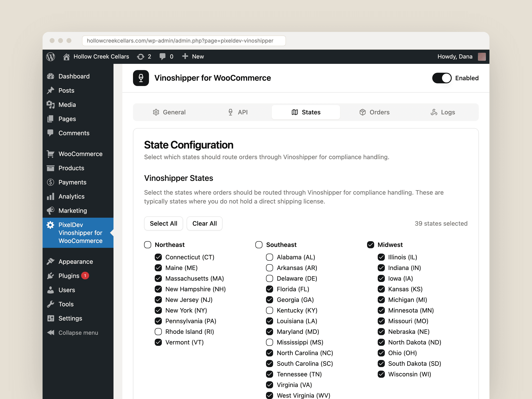Collapse the admin menu
The image size is (532, 399).
[78, 333]
